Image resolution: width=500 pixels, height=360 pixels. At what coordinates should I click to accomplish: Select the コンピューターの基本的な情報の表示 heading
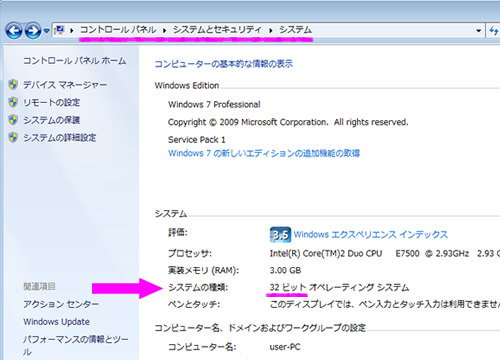pyautogui.click(x=224, y=64)
